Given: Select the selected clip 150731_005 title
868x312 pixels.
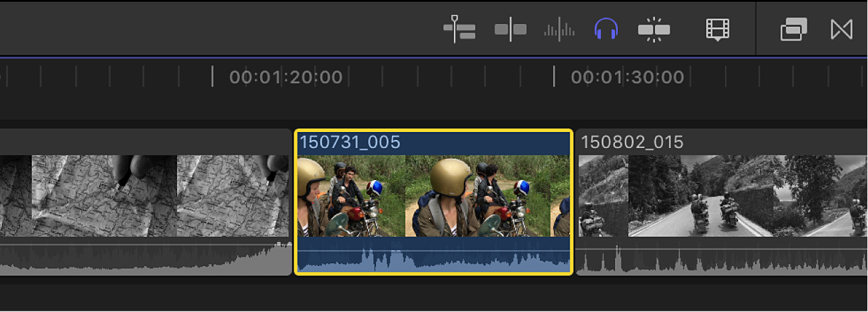Looking at the screenshot, I should (350, 142).
